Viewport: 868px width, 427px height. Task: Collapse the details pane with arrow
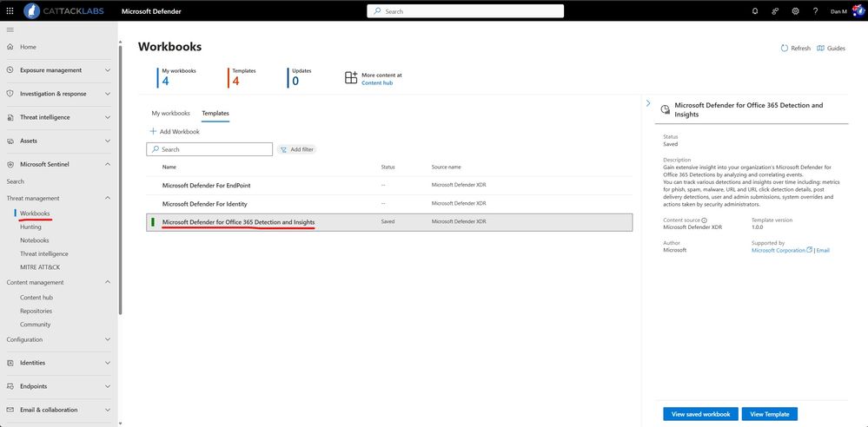[648, 103]
